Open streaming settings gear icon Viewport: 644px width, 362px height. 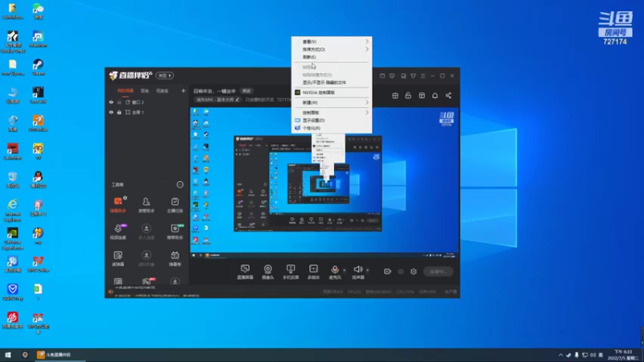click(414, 271)
